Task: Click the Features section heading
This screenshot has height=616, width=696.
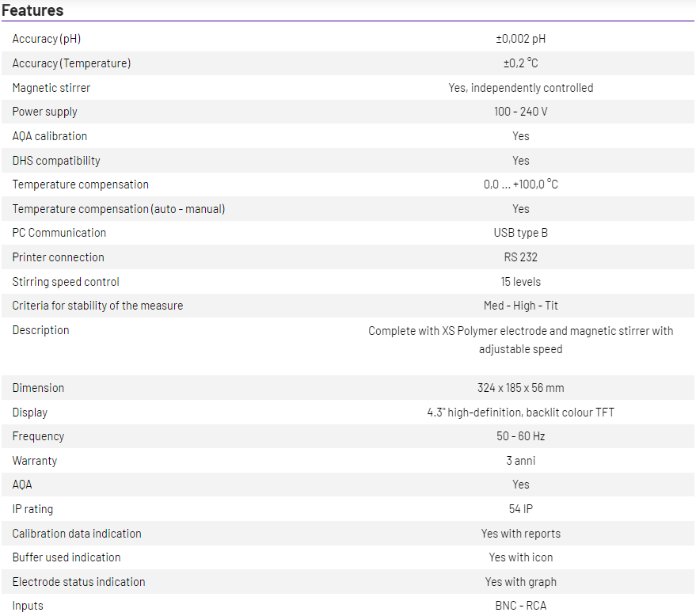Action: 32,10
